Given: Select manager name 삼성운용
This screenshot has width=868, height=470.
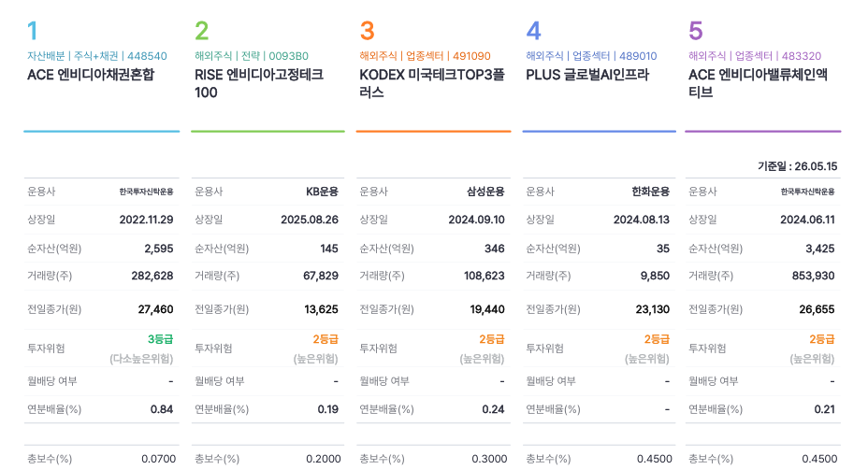Looking at the screenshot, I should pyautogui.click(x=485, y=192).
